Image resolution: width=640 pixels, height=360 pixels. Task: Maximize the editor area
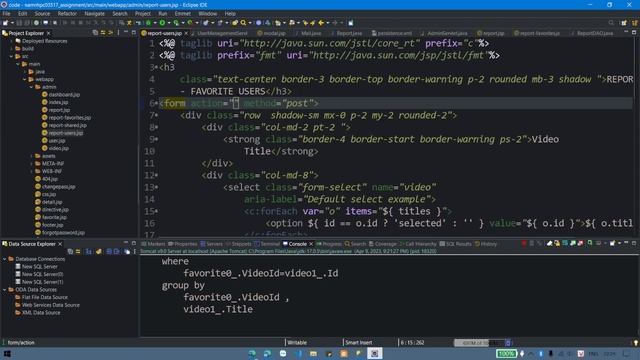[x=634, y=33]
